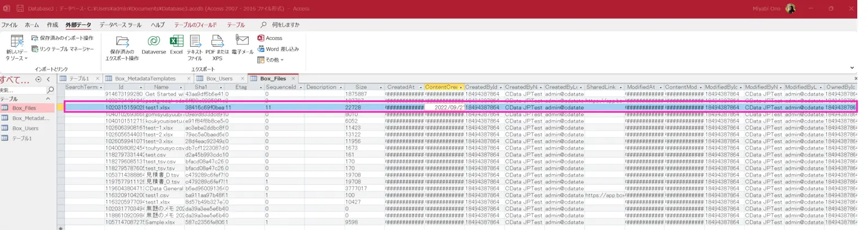Collapse the navigation pane with chevron

tap(49, 79)
